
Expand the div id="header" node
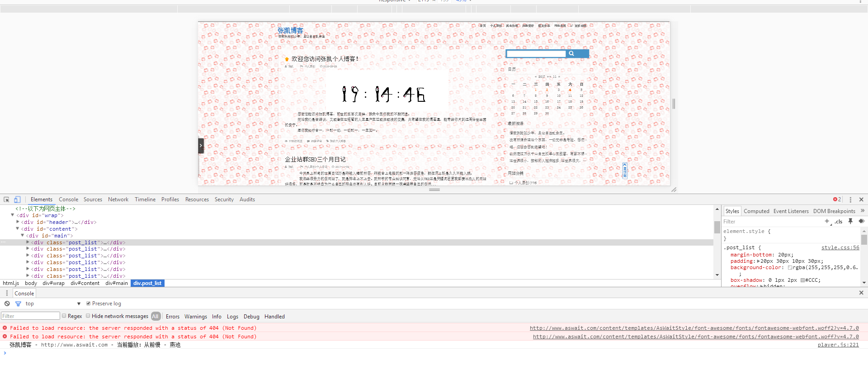pyautogui.click(x=18, y=222)
